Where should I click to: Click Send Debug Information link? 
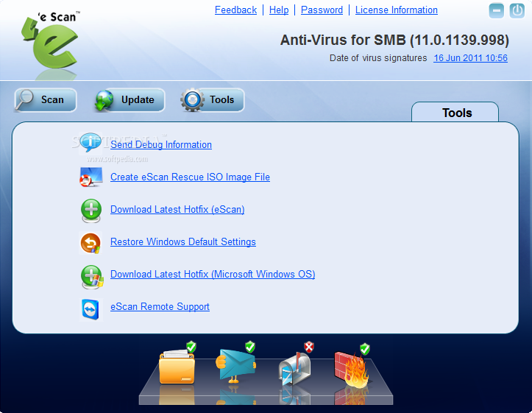pos(161,144)
